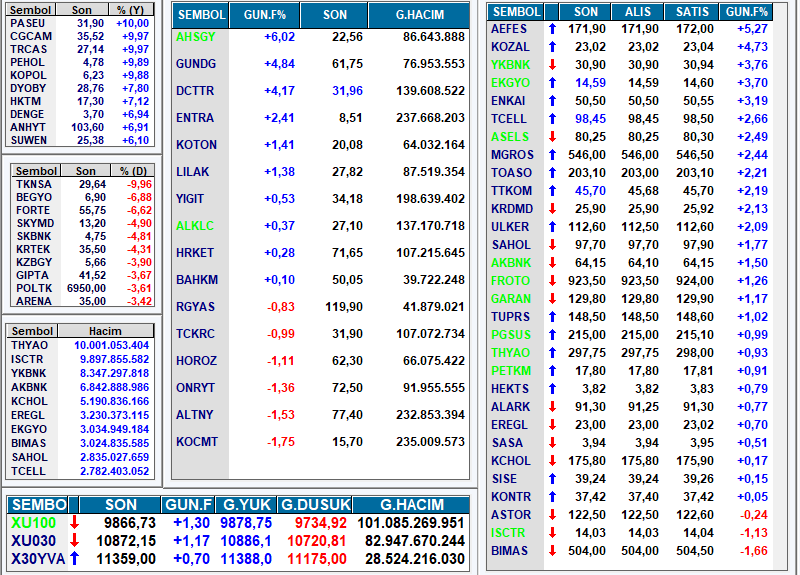Click the up arrow beside TUPRS

(x=552, y=317)
